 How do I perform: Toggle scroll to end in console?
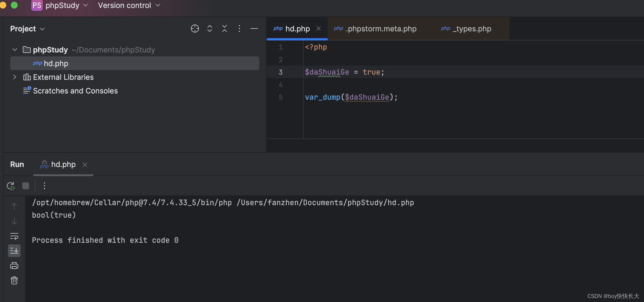[x=14, y=251]
